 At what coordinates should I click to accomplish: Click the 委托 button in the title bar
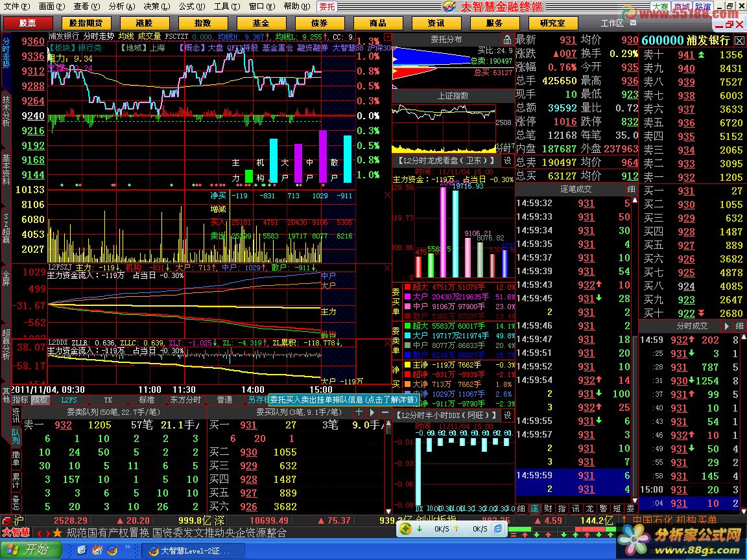coord(327,6)
